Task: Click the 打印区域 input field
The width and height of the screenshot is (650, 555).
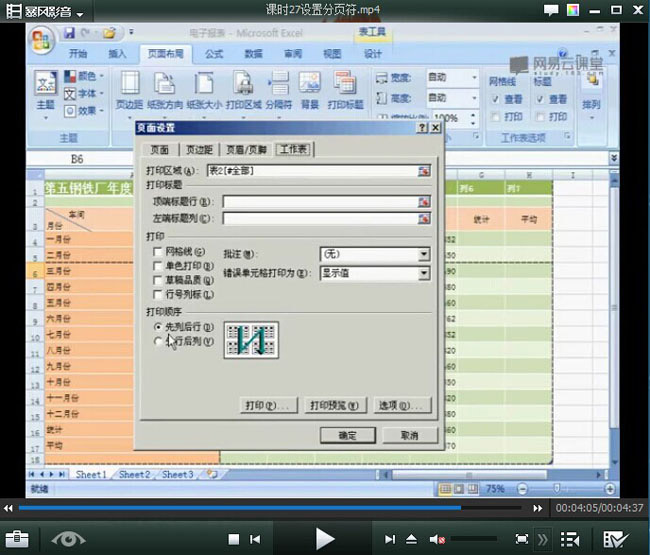Action: coord(313,171)
